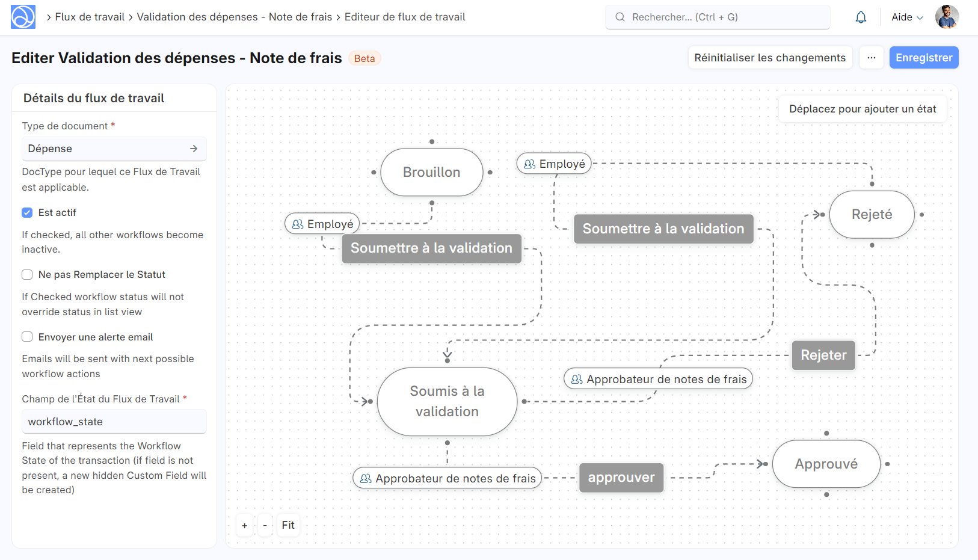Check Envoyer une alerte email
The image size is (978, 560).
point(27,337)
